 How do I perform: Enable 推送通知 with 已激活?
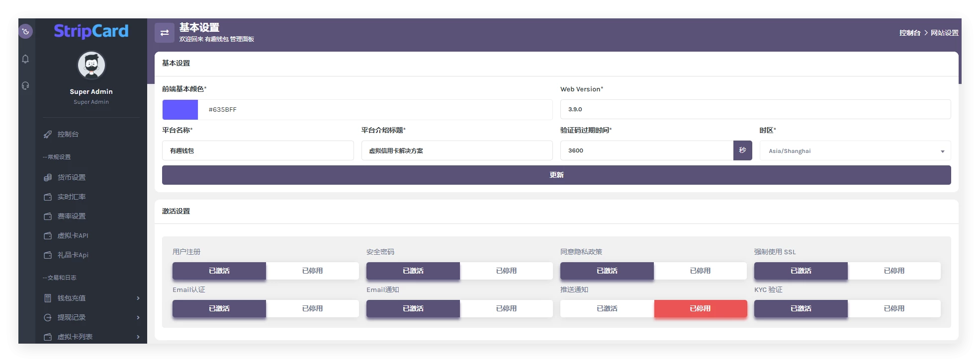607,308
